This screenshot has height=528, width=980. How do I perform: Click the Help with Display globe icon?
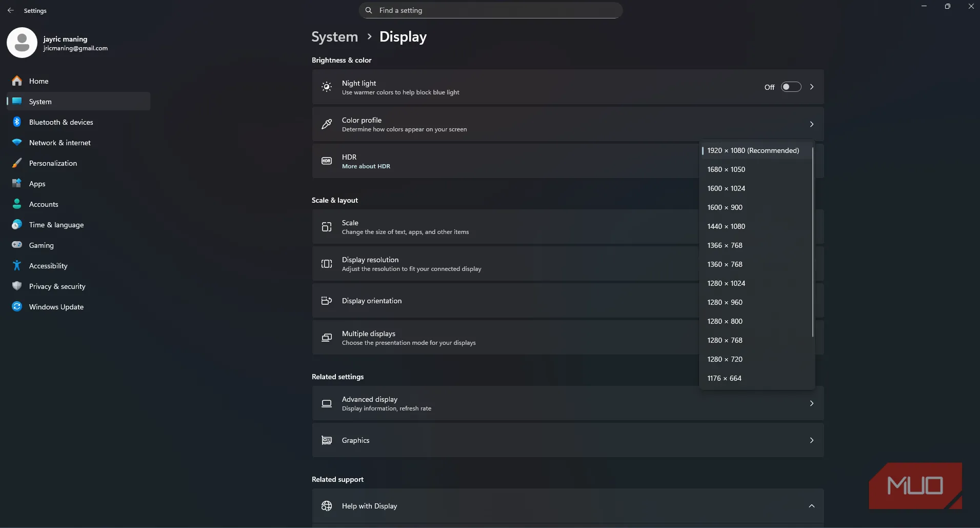click(x=327, y=506)
